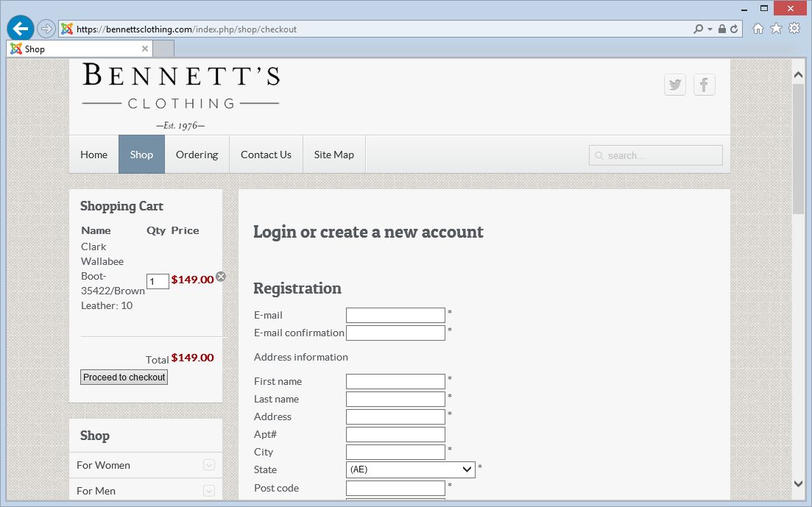This screenshot has height=507, width=812.
Task: Click the Facebook icon in site header
Action: tap(705, 85)
